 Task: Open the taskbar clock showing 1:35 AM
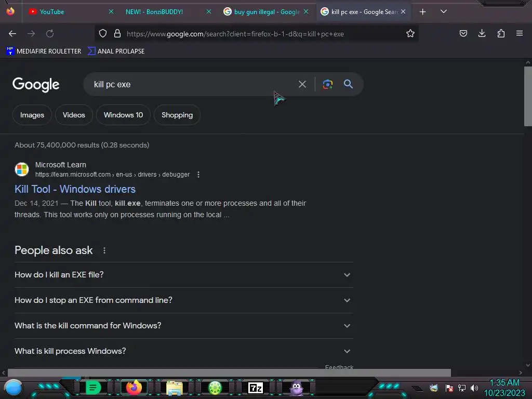click(x=504, y=388)
